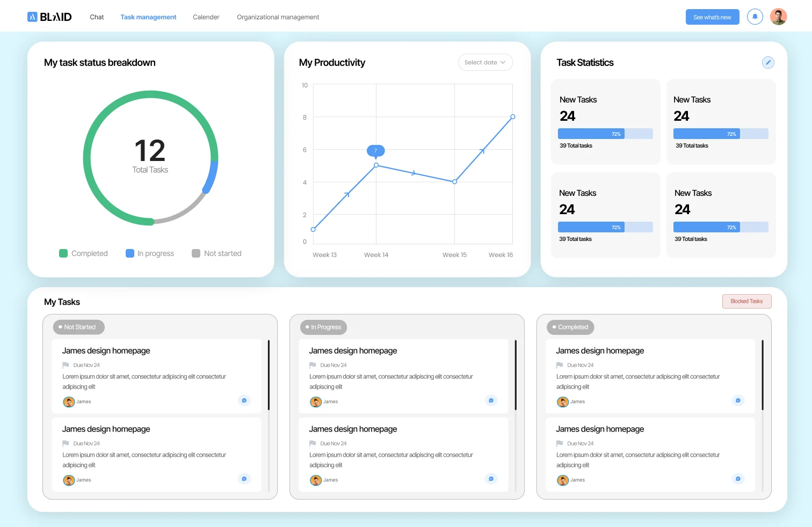Open James's avatar on a Completed task
812x527 pixels.
click(562, 401)
